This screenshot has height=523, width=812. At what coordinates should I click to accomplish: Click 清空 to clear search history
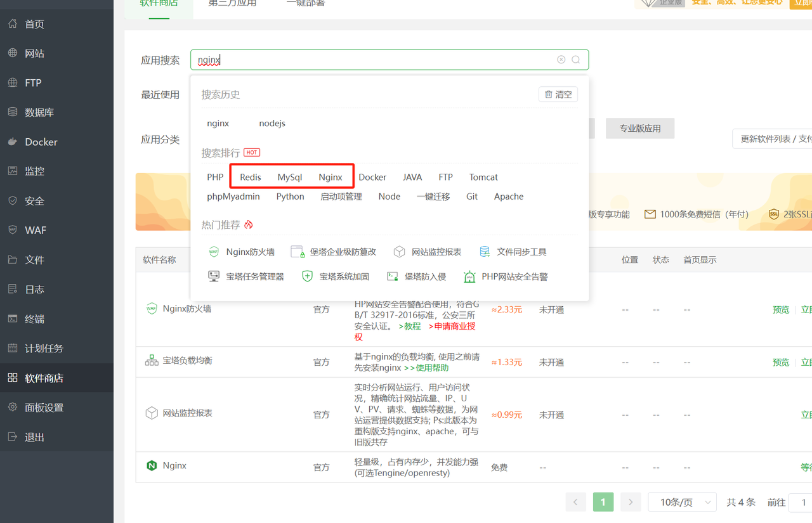point(558,94)
